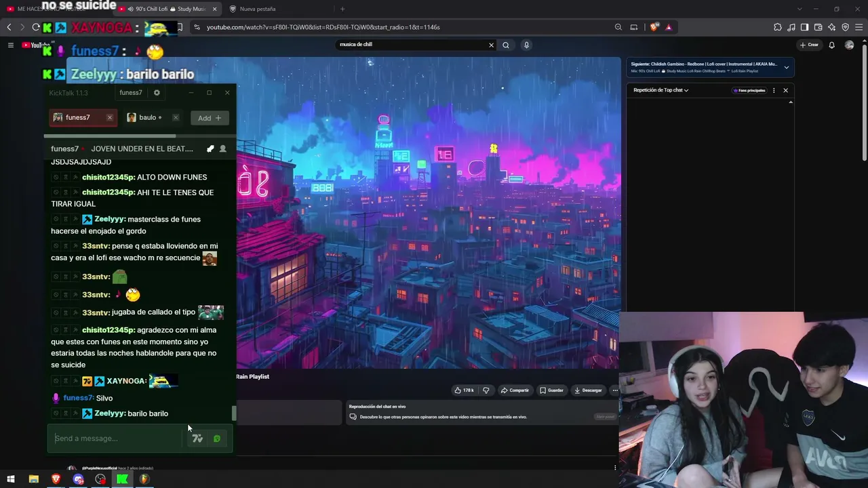This screenshot has width=868, height=488.
Task: Open Repetición de Top chat dropdown
Action: [661, 90]
